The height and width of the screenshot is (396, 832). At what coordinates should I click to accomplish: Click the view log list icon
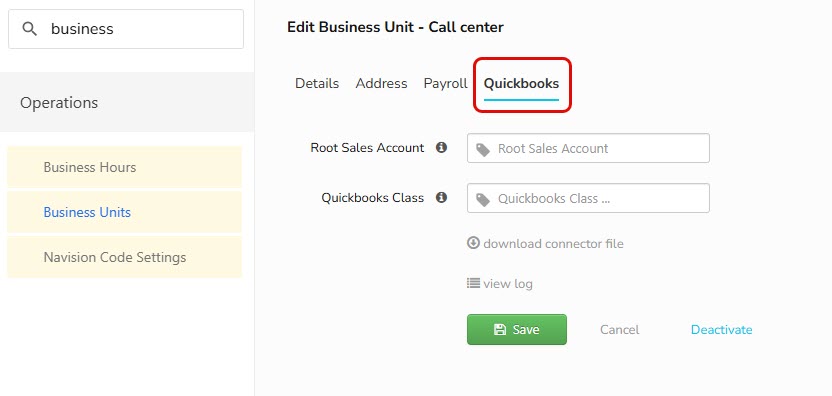click(x=473, y=283)
